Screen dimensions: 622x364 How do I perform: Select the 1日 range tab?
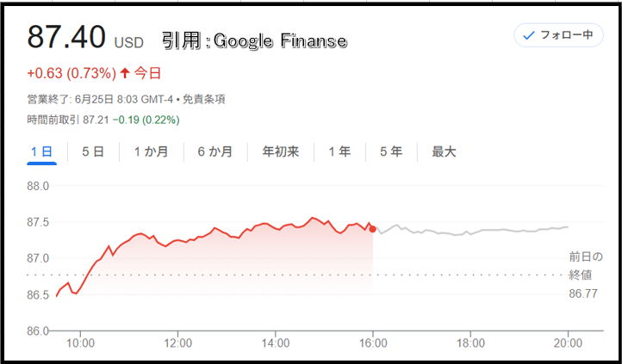41,151
